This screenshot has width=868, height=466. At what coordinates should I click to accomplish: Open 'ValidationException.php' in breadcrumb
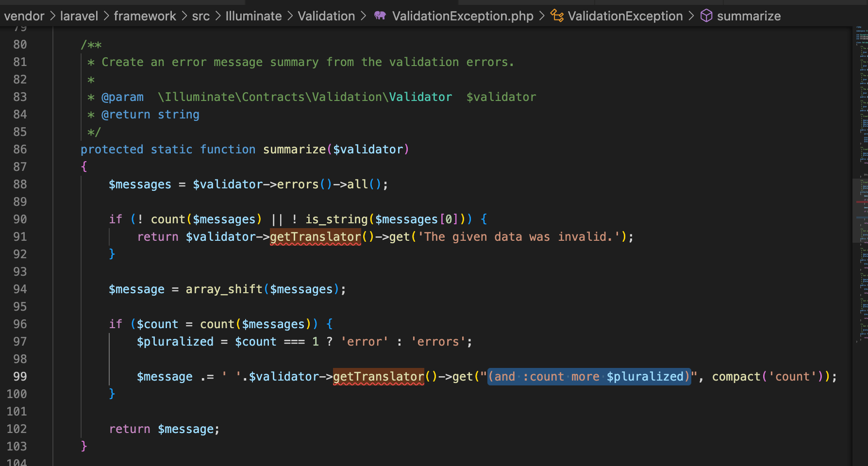point(463,16)
